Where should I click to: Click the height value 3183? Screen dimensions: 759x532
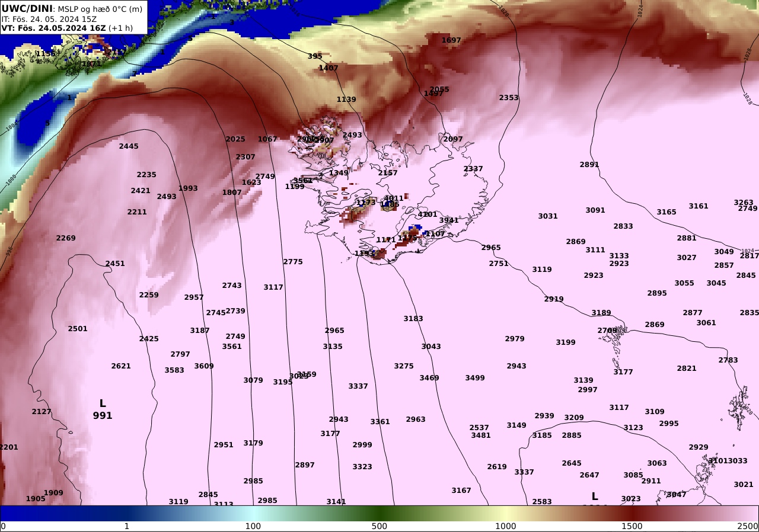[413, 319]
